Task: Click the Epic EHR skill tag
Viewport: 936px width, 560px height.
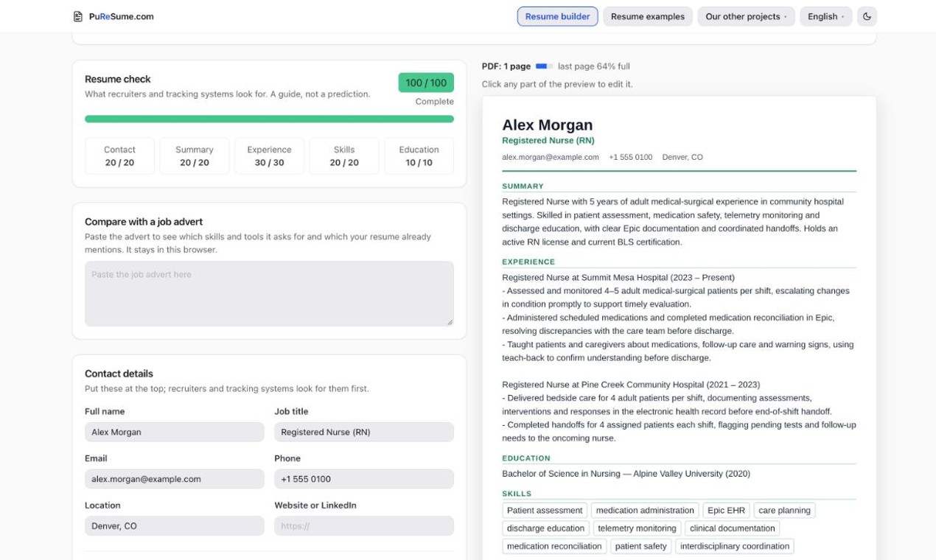Action: pyautogui.click(x=726, y=511)
